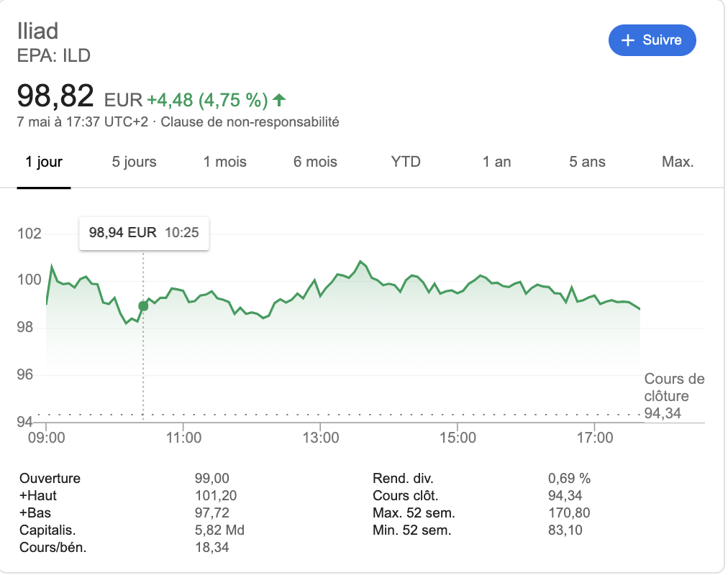The height and width of the screenshot is (575, 728).
Task: Click the Suivre follow button
Action: point(652,40)
